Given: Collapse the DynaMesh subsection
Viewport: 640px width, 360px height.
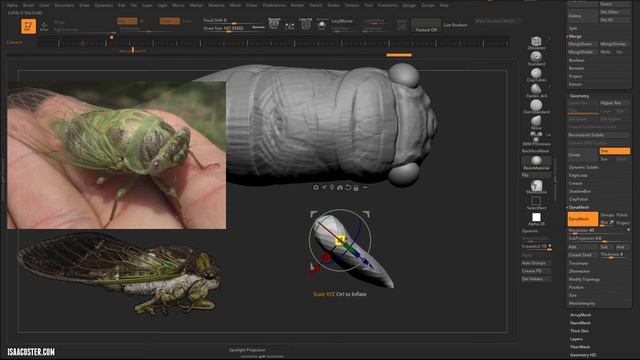Looking at the screenshot, I should (578, 207).
